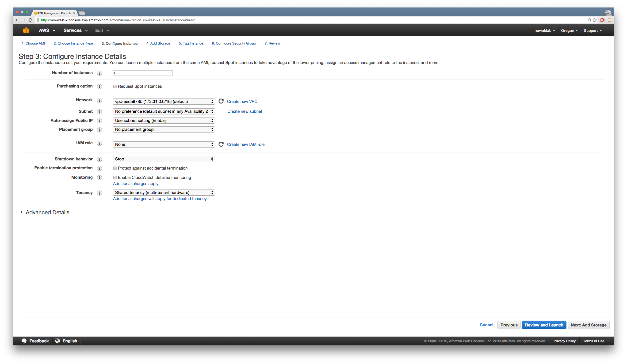
Task: Open the Subnet dropdown
Action: 164,111
